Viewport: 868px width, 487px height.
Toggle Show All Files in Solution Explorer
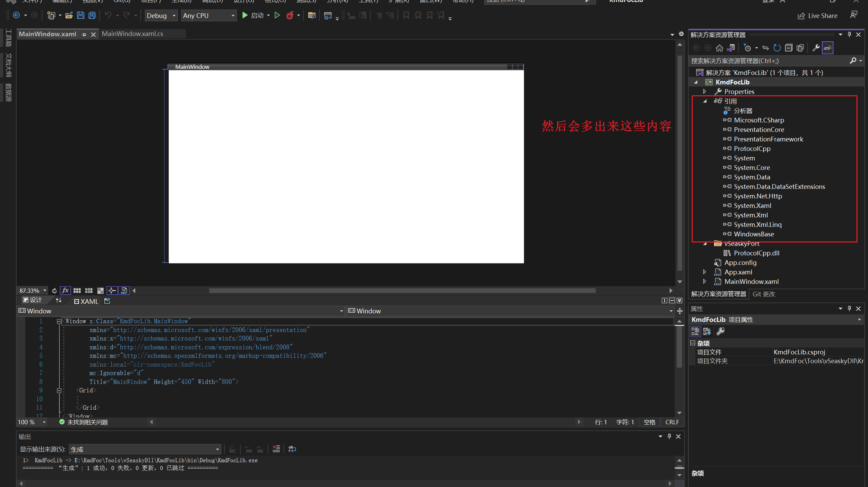800,48
